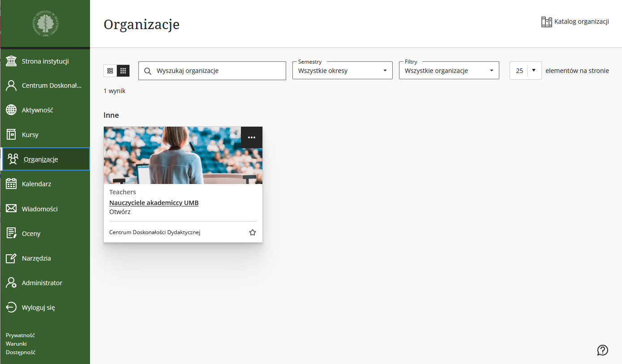Open the Filtry Wszystkie organizacje dropdown
The image size is (622, 364).
[x=449, y=71]
